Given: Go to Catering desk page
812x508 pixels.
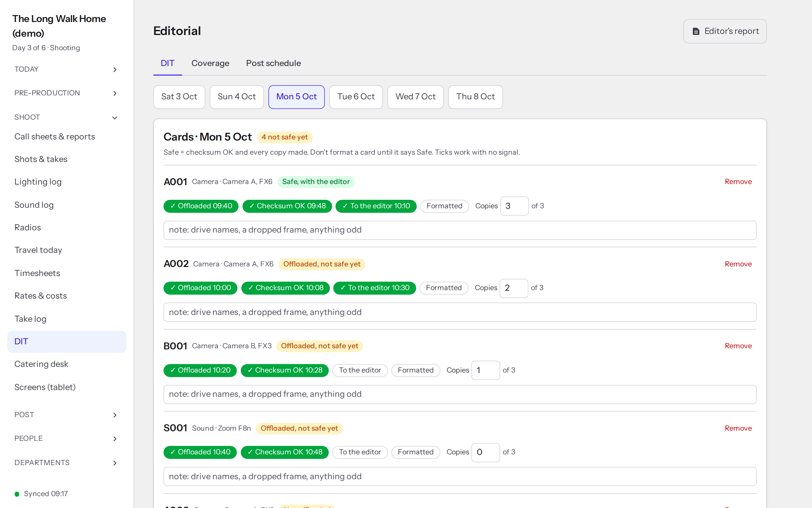Looking at the screenshot, I should pos(67,364).
